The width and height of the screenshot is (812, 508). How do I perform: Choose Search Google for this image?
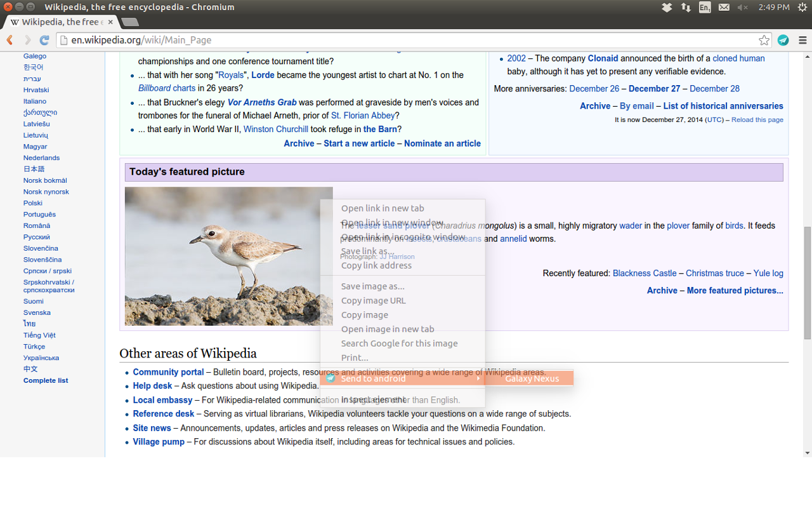[399, 344]
